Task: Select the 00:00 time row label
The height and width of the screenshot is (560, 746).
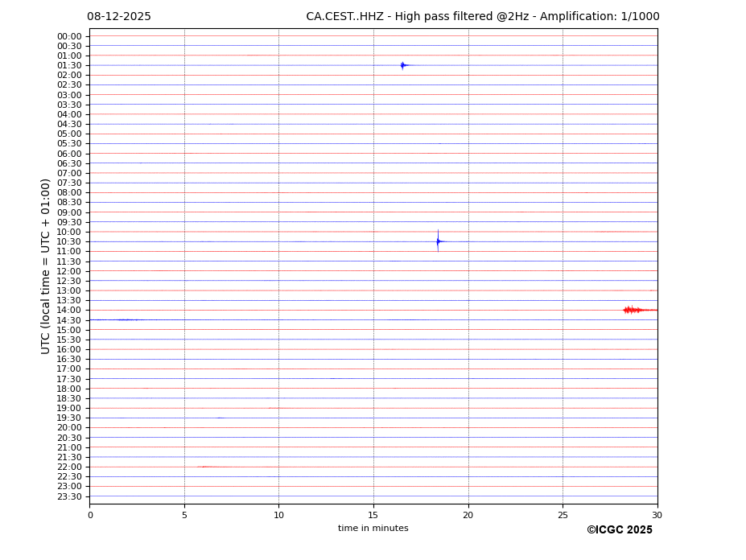Action: point(69,36)
